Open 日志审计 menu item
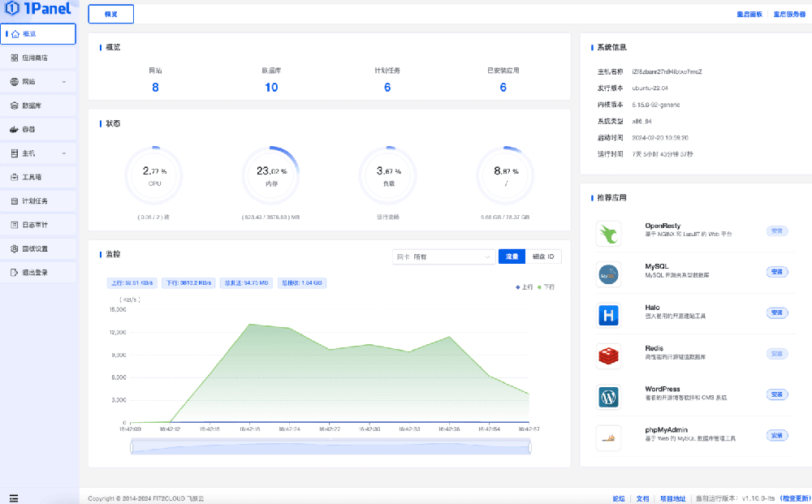The width and height of the screenshot is (812, 504). tap(38, 225)
